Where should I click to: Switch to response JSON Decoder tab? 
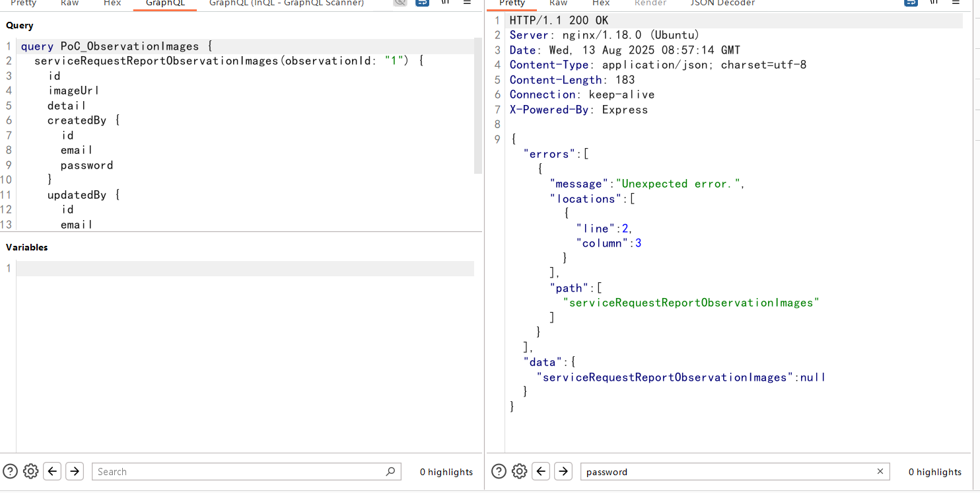coord(722,3)
